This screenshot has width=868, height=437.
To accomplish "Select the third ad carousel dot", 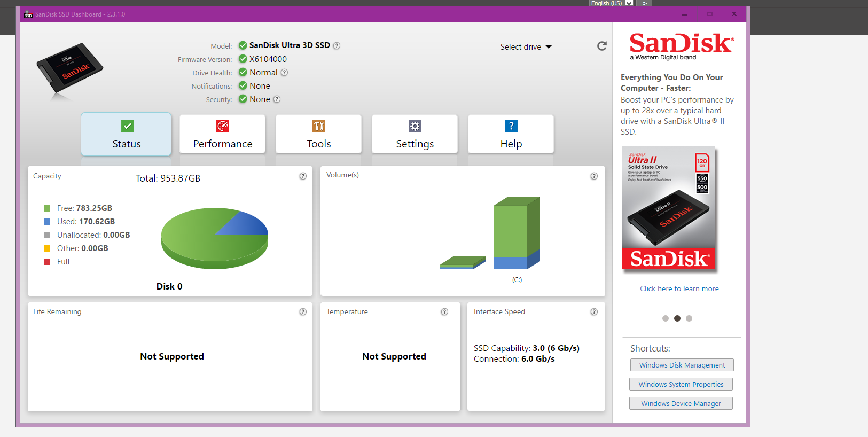I will [x=689, y=318].
